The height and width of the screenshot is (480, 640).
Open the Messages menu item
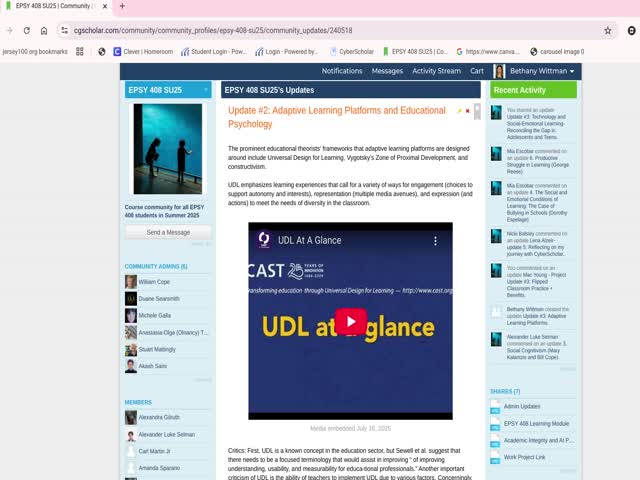coord(387,71)
